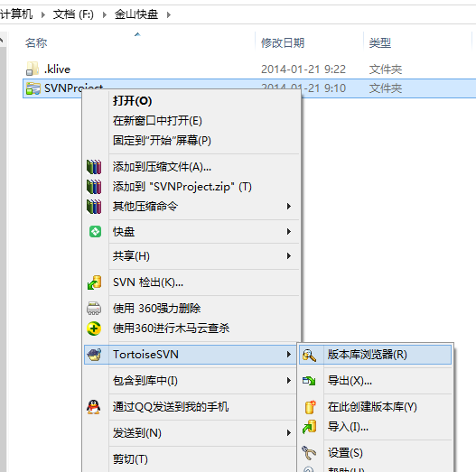Go to 文档 (F:) in the breadcrumb
This screenshot has width=476, height=472.
click(x=73, y=14)
